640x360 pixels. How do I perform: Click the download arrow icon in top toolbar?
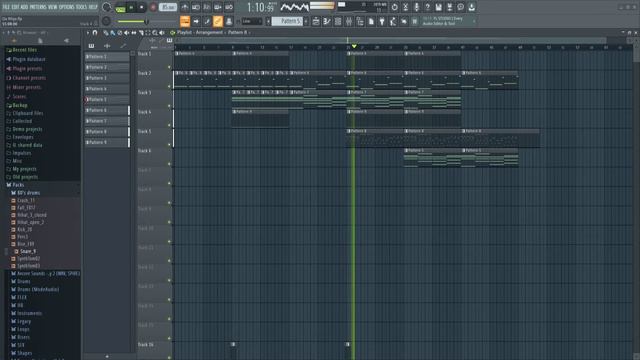pos(471,7)
